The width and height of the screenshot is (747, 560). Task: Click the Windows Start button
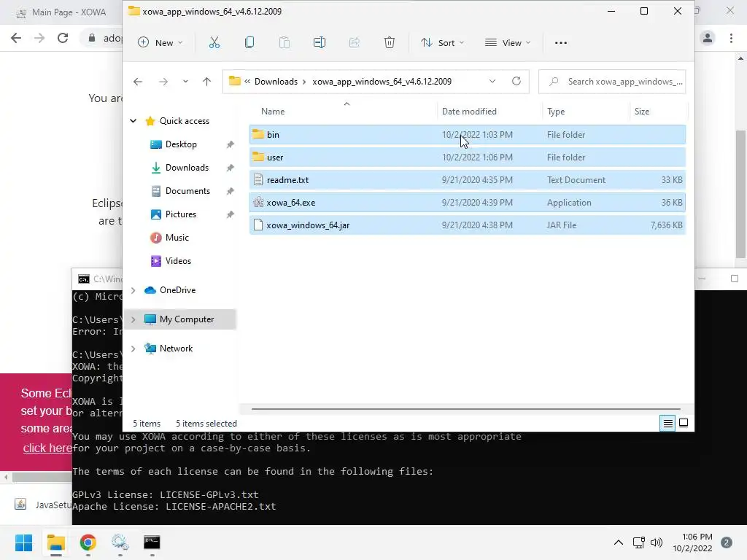[x=23, y=542]
